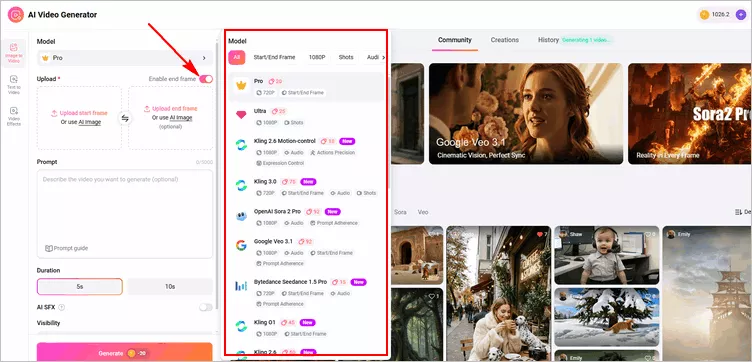Filter community feed by Sora
752x362 pixels.
tap(400, 212)
